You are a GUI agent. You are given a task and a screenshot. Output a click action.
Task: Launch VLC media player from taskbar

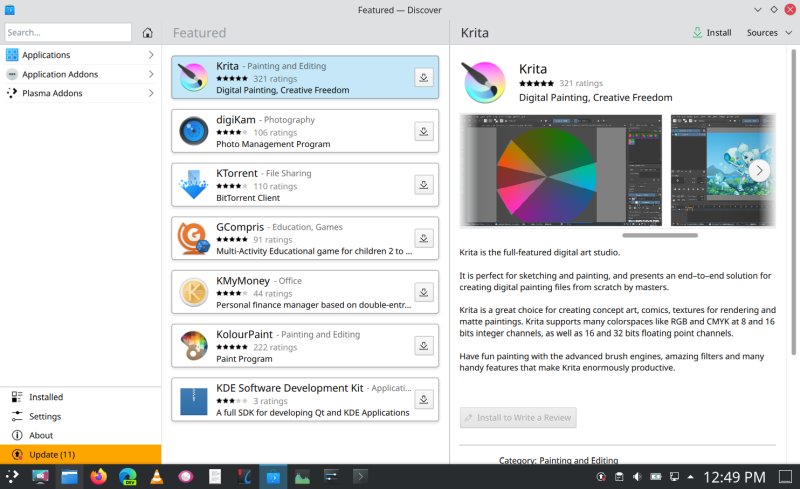[157, 477]
